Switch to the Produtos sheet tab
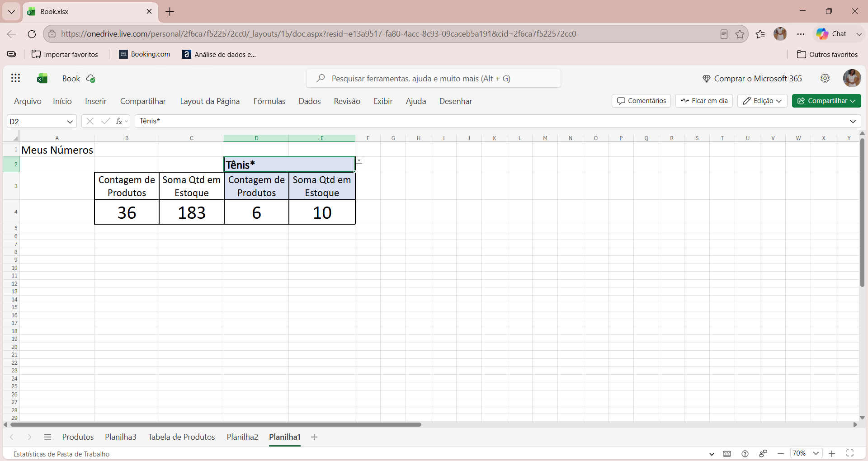This screenshot has width=868, height=461. tap(78, 437)
